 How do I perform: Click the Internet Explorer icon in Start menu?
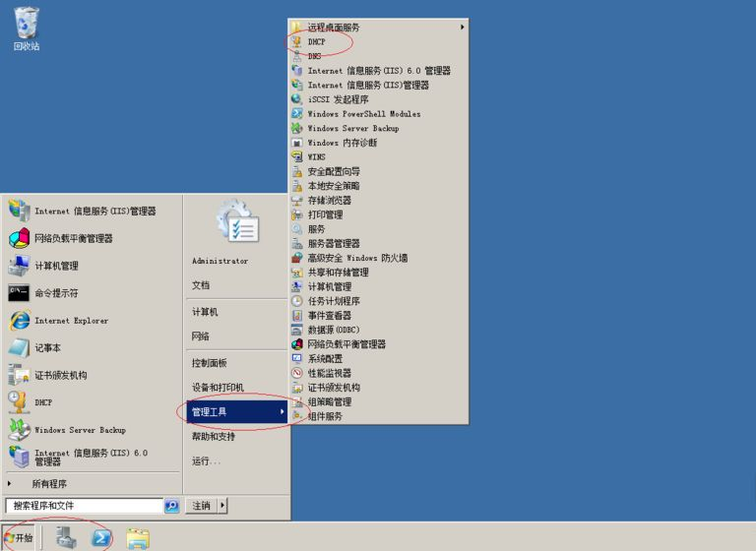coord(20,321)
